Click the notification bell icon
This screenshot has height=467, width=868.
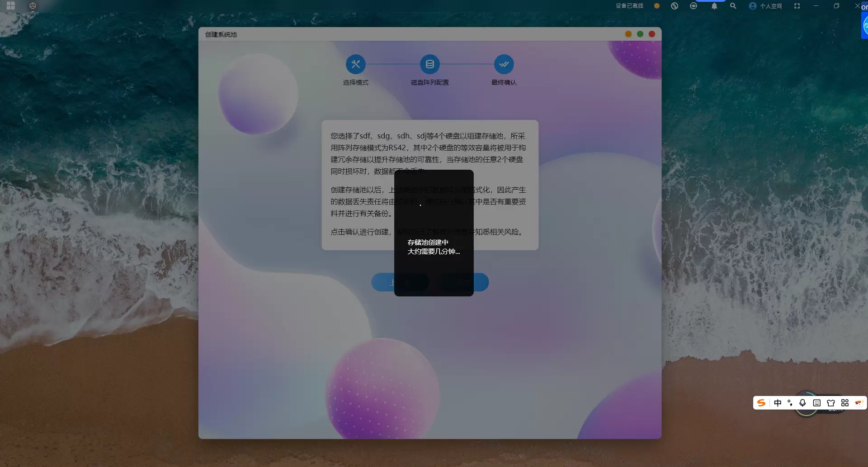[714, 6]
